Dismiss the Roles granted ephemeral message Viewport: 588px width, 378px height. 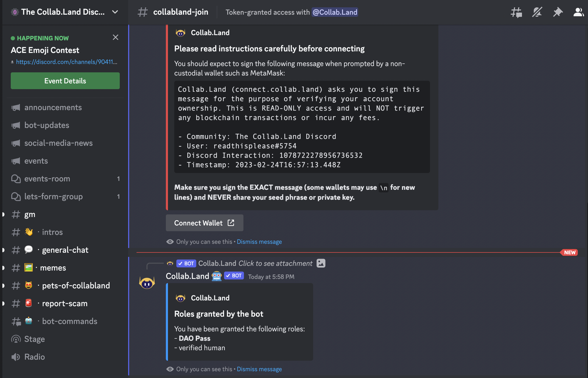coord(259,369)
